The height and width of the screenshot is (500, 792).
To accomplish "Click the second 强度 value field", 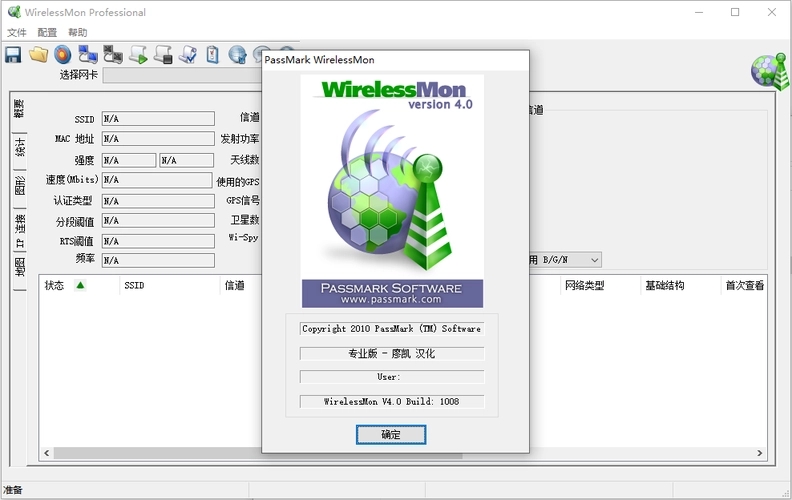I will click(x=186, y=161).
